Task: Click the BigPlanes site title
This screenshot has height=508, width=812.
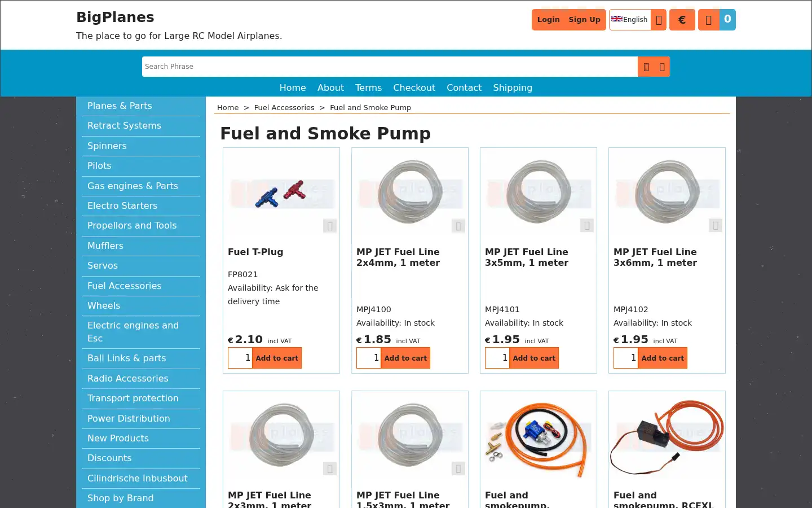Action: 115,17
